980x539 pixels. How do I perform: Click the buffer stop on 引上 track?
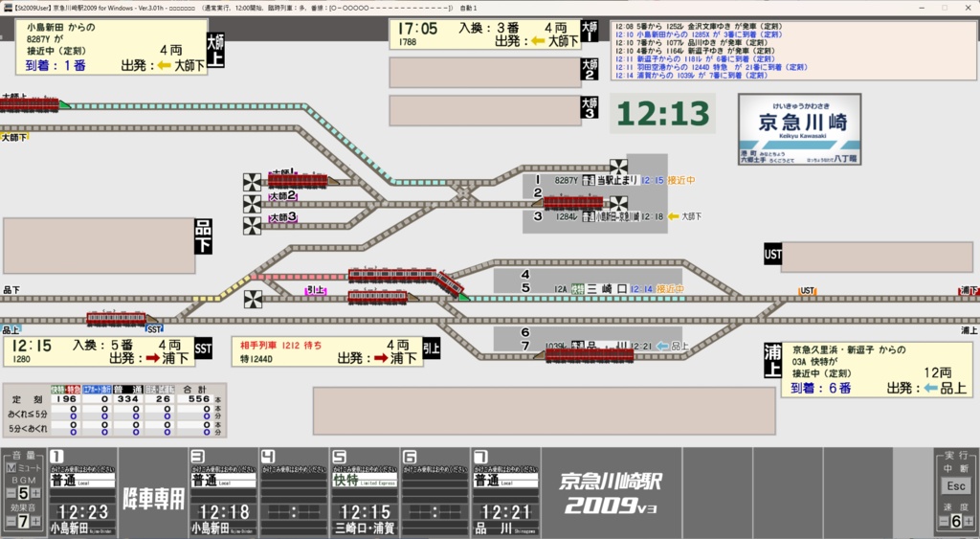253,299
